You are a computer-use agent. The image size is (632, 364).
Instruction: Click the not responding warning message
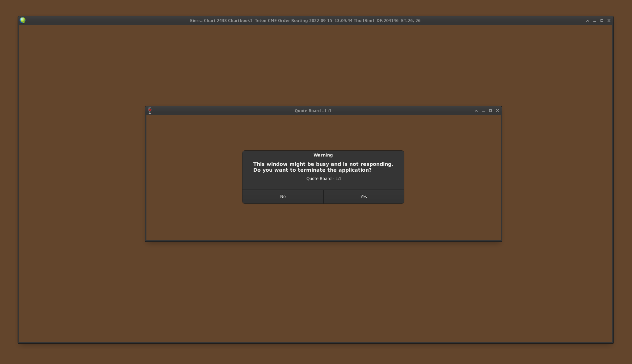[x=323, y=167]
